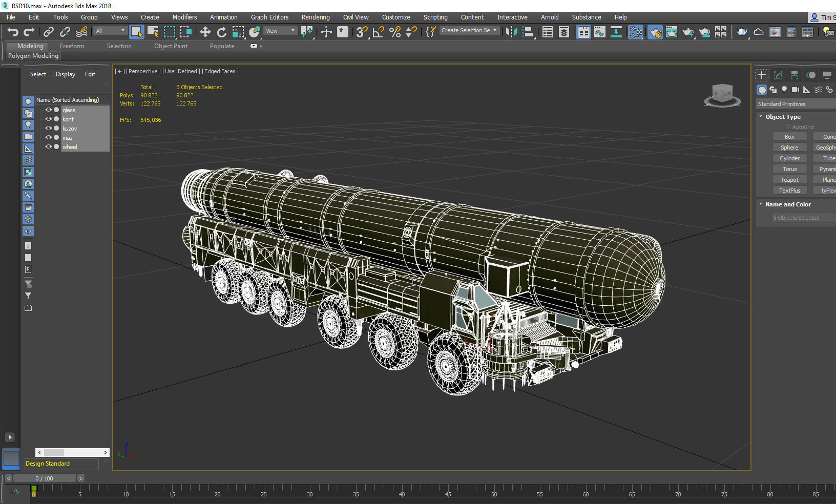Switch to the Freeform ribbon tab
836x504 pixels.
71,46
